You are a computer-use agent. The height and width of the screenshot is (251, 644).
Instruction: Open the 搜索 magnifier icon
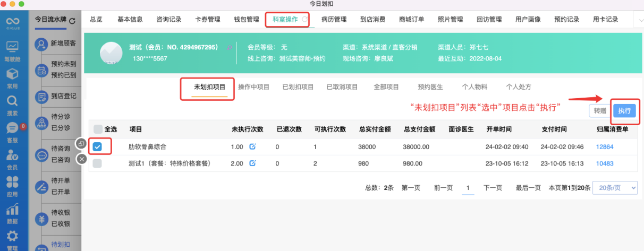pos(12,101)
